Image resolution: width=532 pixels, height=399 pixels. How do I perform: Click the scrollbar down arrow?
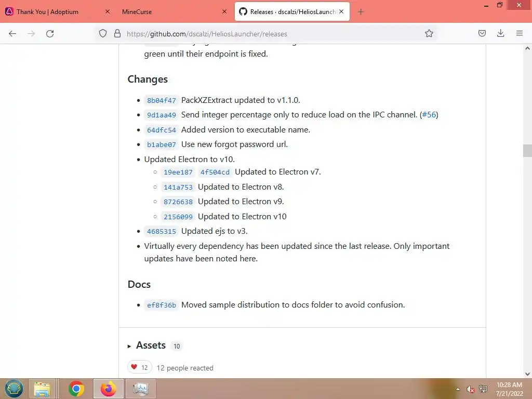(x=527, y=374)
